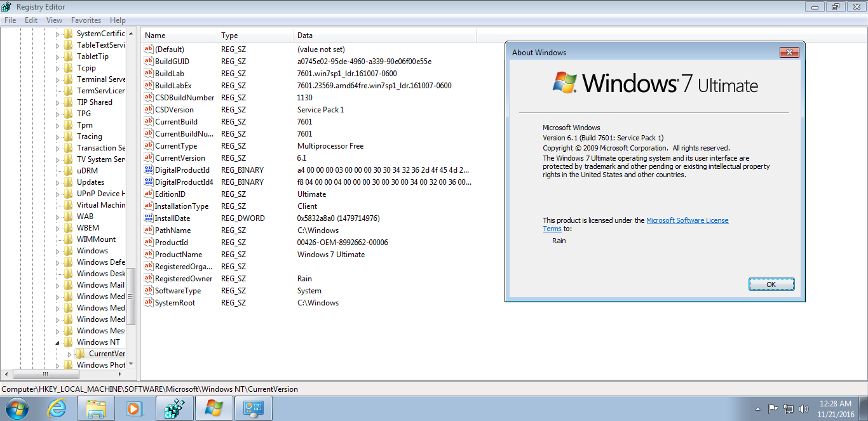Show hidden system tray icons

coord(757,409)
